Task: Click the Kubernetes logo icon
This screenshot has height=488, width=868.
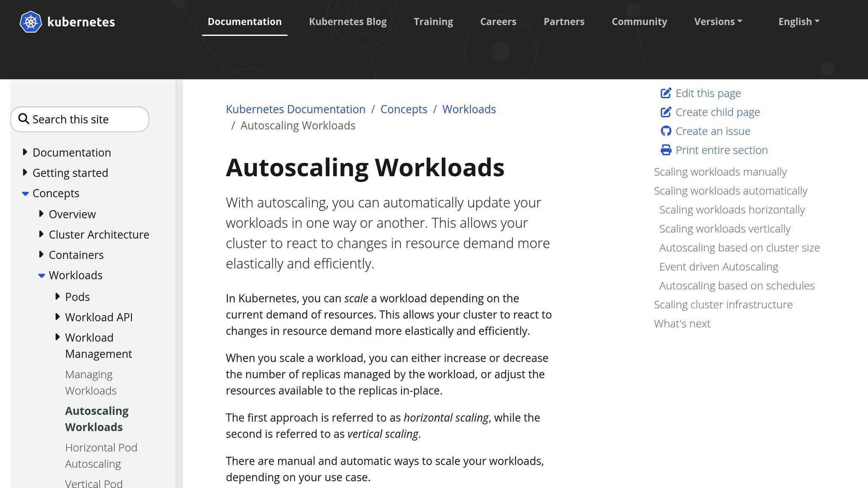Action: click(x=30, y=22)
